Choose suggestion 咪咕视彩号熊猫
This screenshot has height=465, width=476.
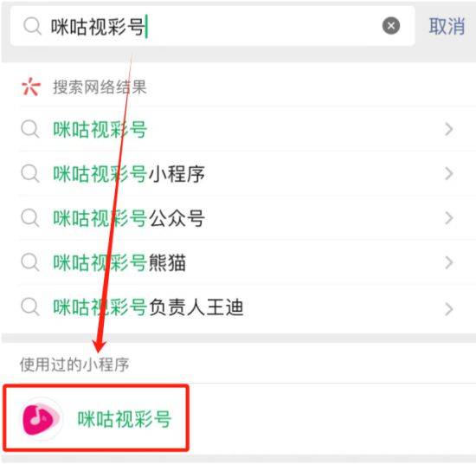pos(238,262)
